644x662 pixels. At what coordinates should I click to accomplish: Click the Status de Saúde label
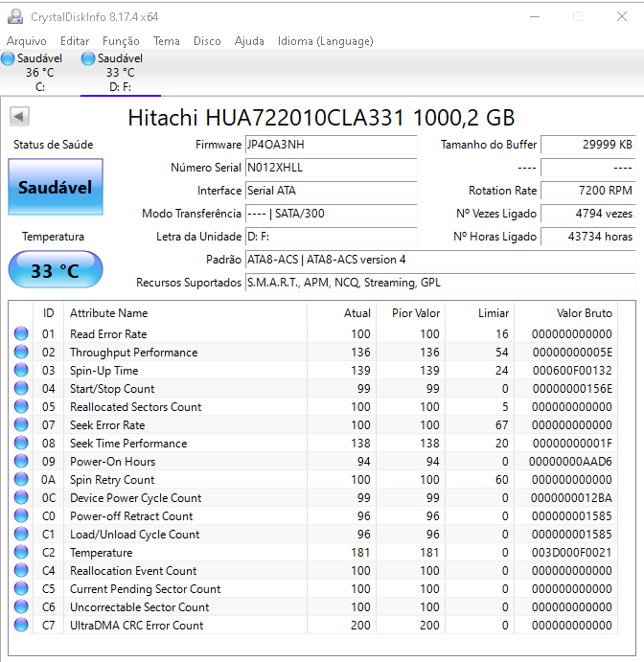tap(54, 145)
